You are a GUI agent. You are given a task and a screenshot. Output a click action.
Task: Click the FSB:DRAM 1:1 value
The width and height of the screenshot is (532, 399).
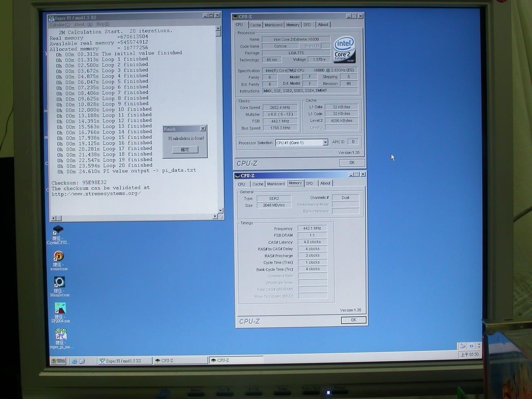pyautogui.click(x=312, y=235)
